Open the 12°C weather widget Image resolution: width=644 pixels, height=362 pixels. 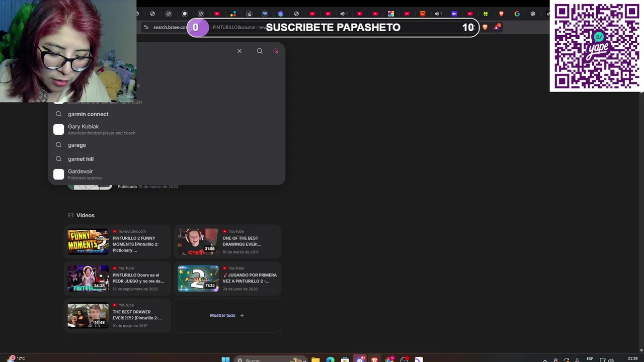coord(17,358)
